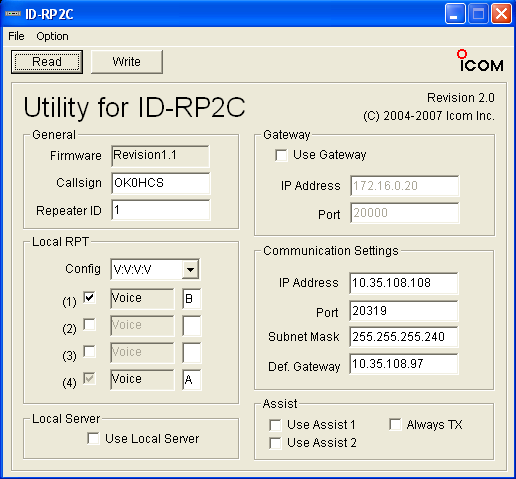
Task: Click the greyed Voice field in row (2)
Action: (x=142, y=326)
